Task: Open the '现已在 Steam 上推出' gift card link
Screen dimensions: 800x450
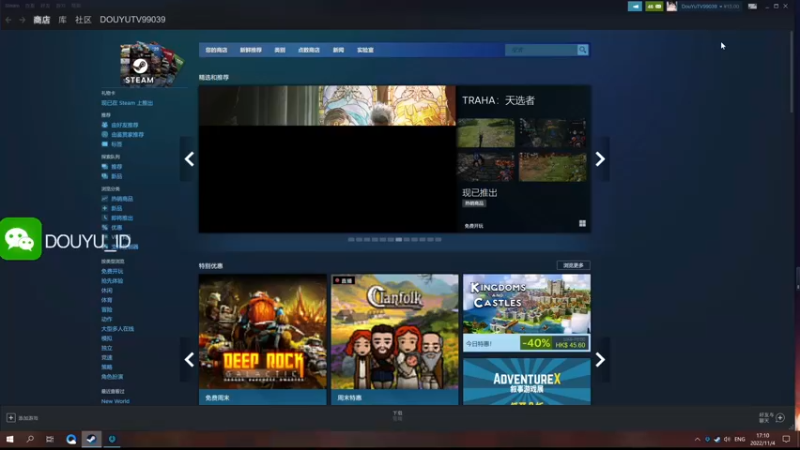Action: click(127, 103)
